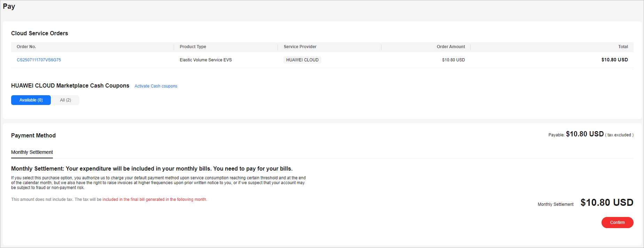644x248 pixels.
Task: Click HUAWEI CLOUD Marketplace Cash Coupons heading
Action: pos(70,86)
